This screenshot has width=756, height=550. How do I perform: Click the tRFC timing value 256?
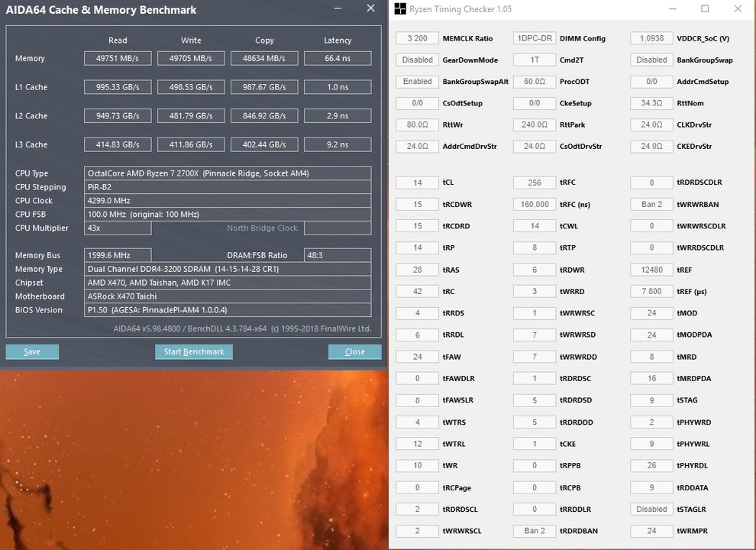pos(535,183)
